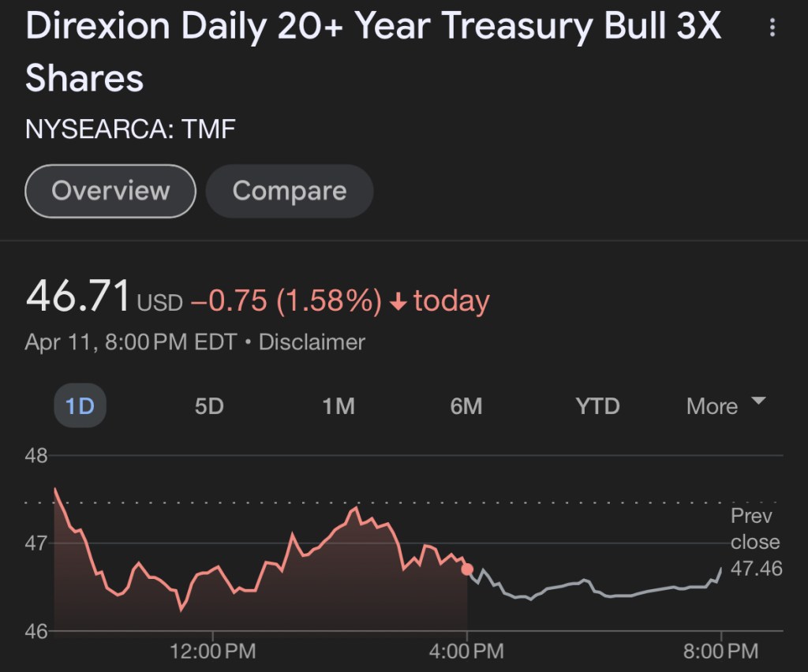Open the Disclaimer link

click(x=312, y=342)
